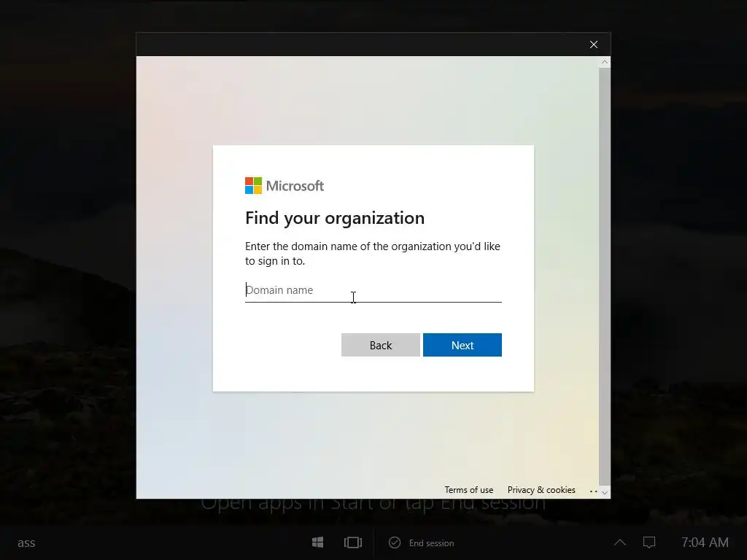Open Privacy & cookies link
Image resolution: width=747 pixels, height=560 pixels.
point(541,490)
